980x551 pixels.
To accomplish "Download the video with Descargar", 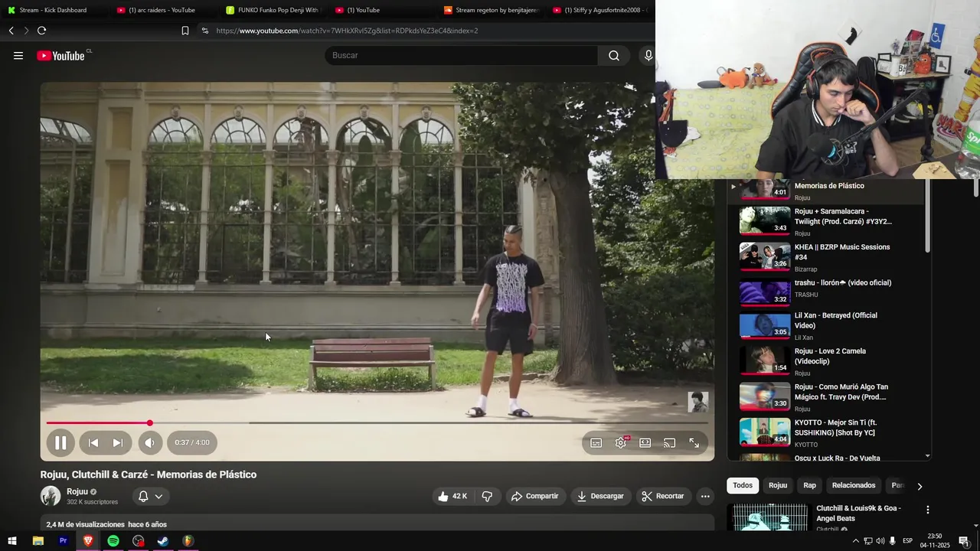I will [601, 496].
